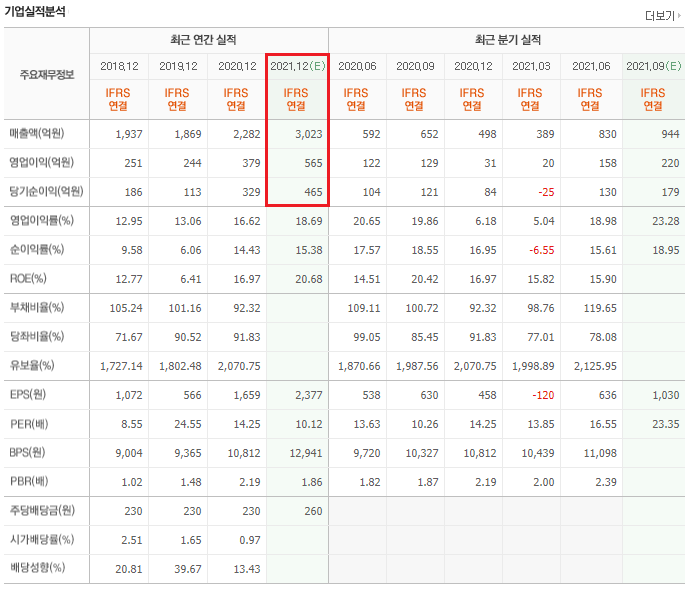Click the negative -25 net income value
The height and width of the screenshot is (589, 688).
[546, 192]
